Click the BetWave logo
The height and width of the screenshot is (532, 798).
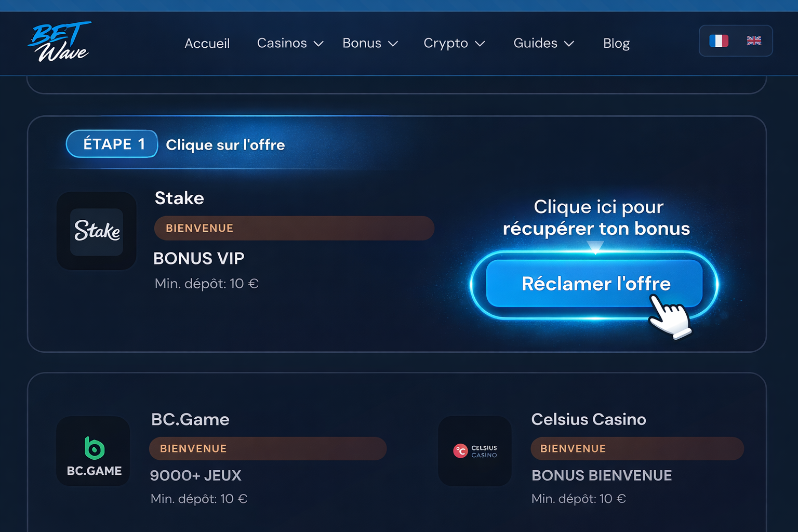[x=59, y=42]
